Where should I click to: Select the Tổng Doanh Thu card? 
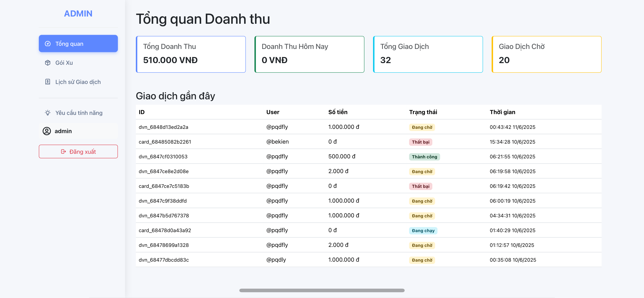click(x=191, y=54)
